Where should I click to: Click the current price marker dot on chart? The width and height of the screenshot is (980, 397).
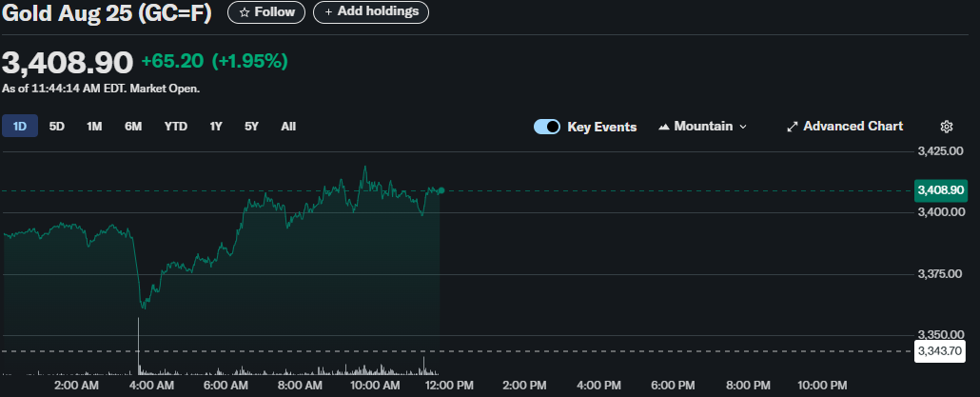click(441, 190)
